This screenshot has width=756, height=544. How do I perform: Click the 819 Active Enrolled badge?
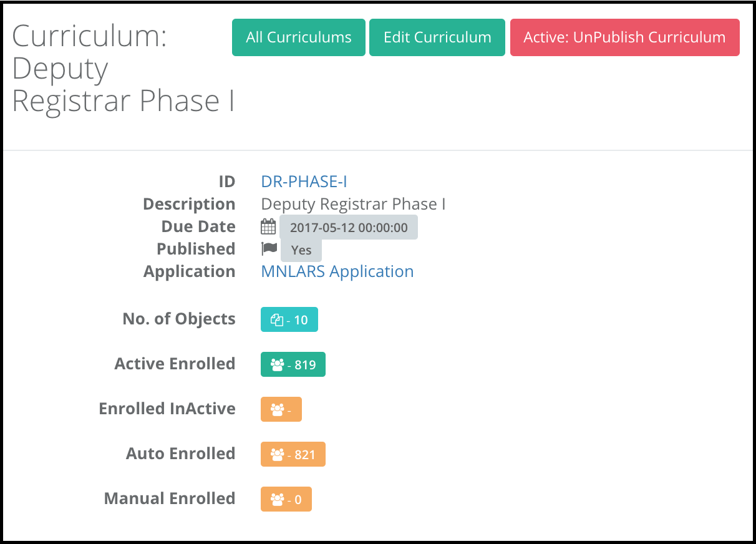pyautogui.click(x=293, y=365)
